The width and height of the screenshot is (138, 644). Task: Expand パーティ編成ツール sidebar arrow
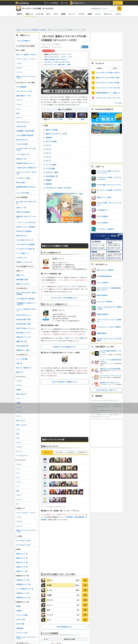click(x=38, y=253)
